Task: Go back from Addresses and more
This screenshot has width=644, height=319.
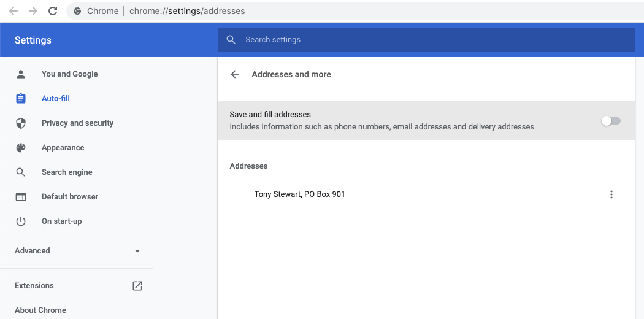Action: tap(235, 74)
